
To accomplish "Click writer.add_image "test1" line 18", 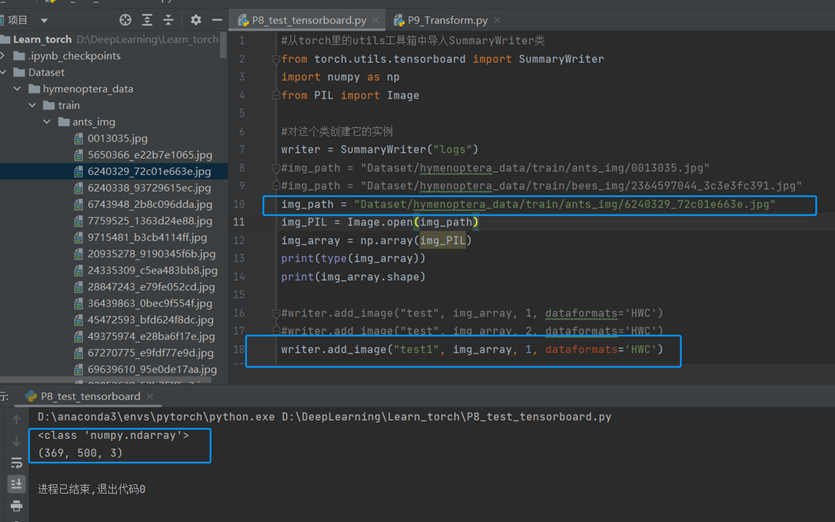I will (x=472, y=349).
